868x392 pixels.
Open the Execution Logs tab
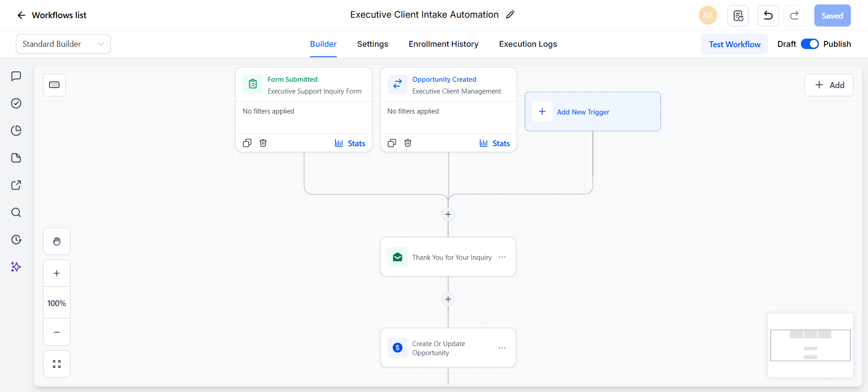tap(528, 44)
